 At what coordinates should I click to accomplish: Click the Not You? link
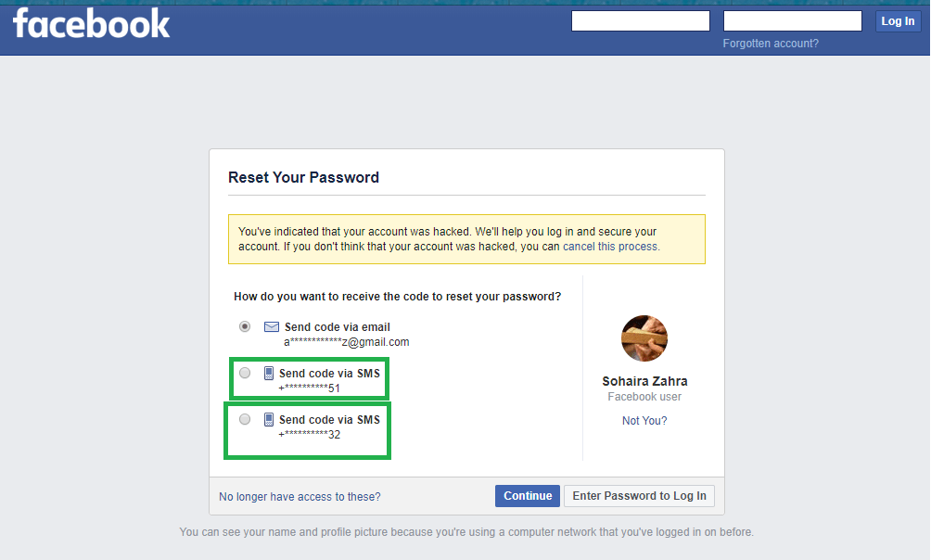click(x=644, y=420)
